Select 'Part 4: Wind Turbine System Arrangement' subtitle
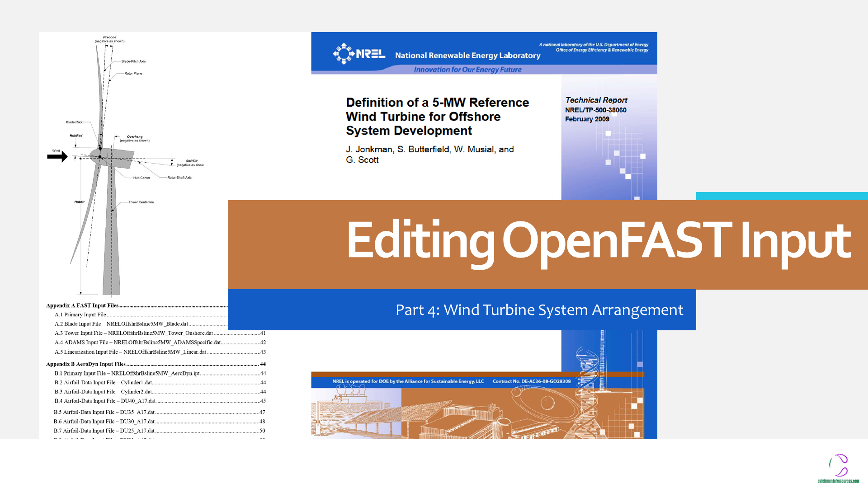868x488 pixels. 539,310
